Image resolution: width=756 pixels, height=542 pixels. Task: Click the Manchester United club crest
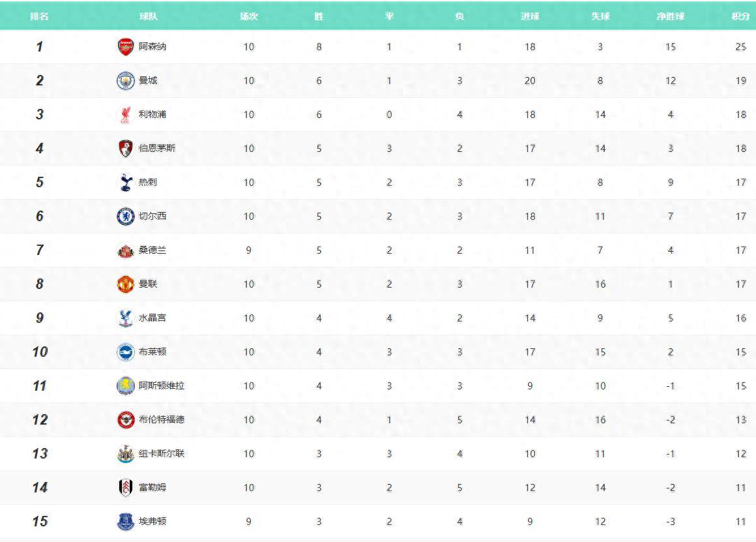(125, 284)
